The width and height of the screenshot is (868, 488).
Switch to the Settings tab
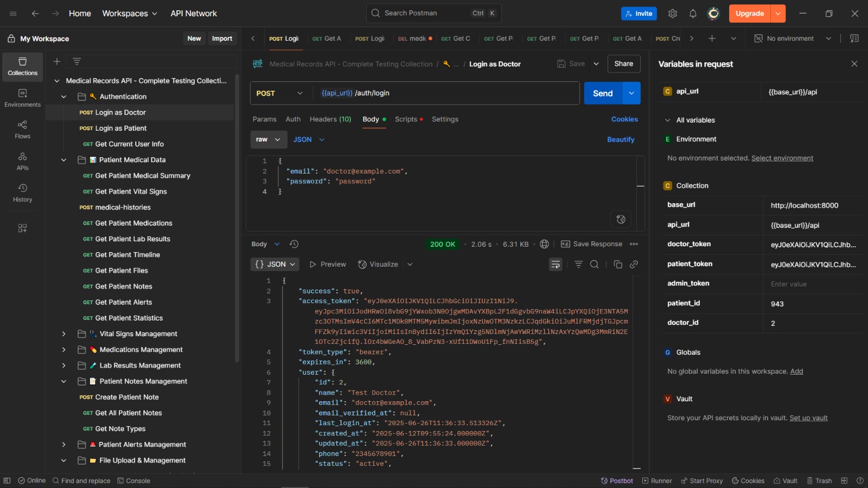(x=445, y=119)
